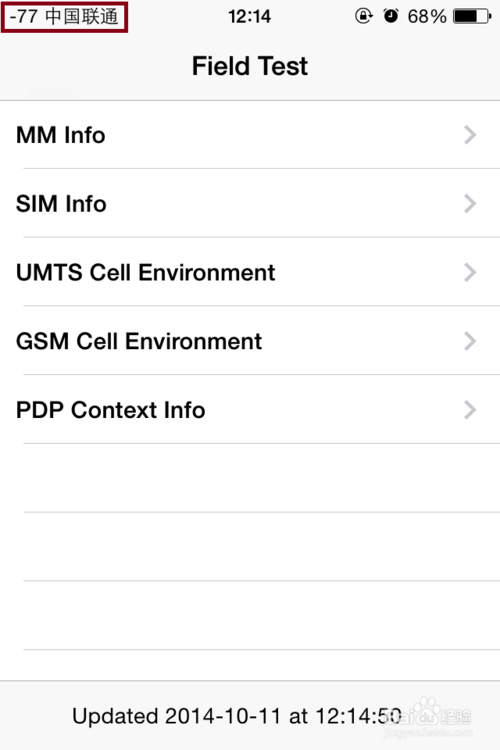This screenshot has width=500, height=750.
Task: Tap the -77 signal strength reading
Action: pos(23,17)
